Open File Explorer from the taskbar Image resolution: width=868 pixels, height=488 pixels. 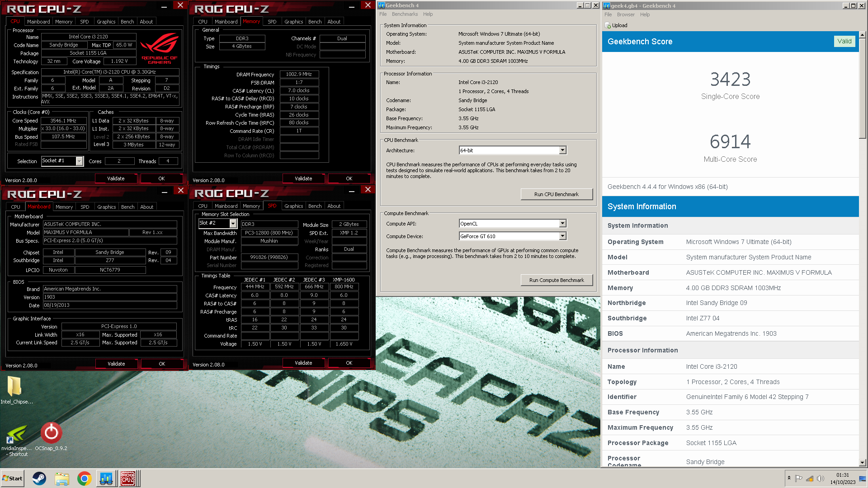point(62,478)
